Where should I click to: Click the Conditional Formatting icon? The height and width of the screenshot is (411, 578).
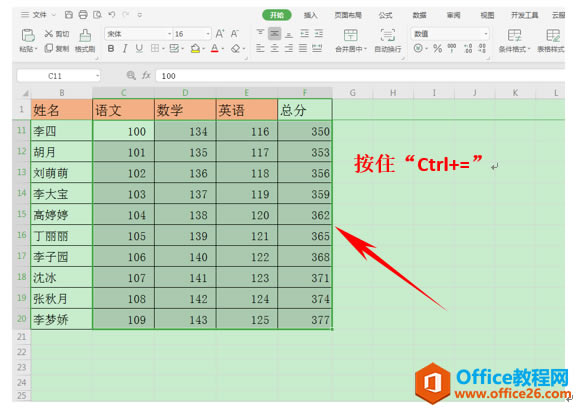pyautogui.click(x=514, y=35)
